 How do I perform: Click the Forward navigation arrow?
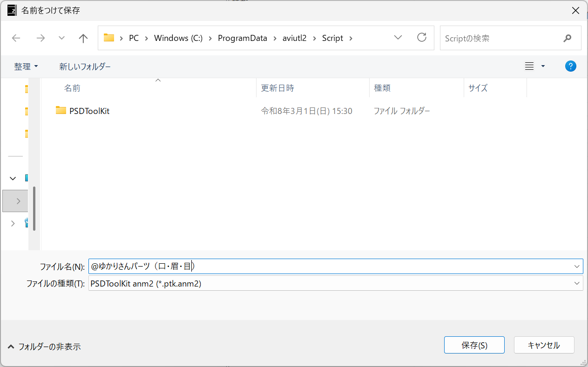tap(41, 38)
